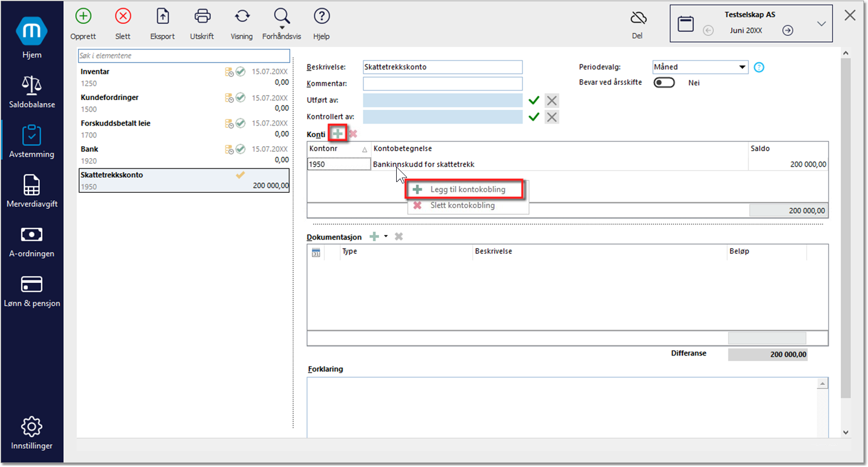This screenshot has height=467, width=868.
Task: Click Kontobetegnelse column header
Action: click(x=560, y=148)
